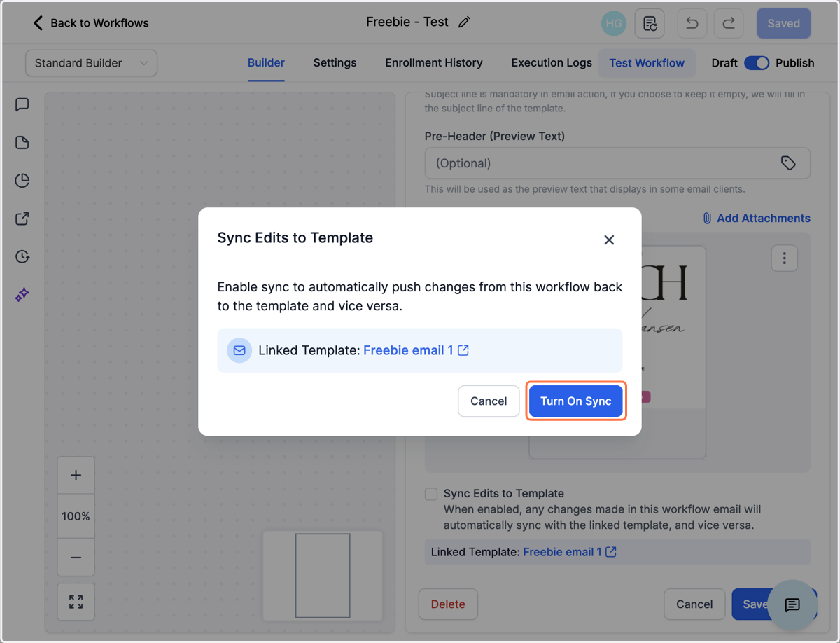Image resolution: width=840 pixels, height=643 pixels.
Task: Click the Saved button in header
Action: coord(783,23)
